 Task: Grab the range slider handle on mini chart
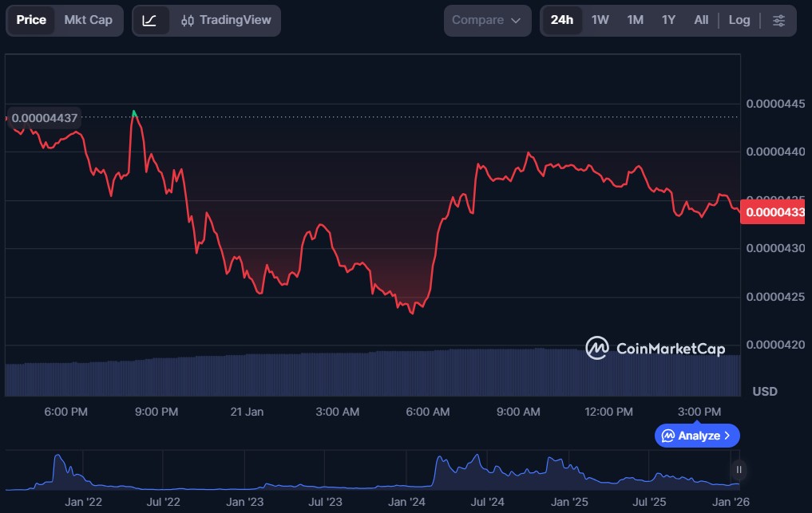pos(739,469)
